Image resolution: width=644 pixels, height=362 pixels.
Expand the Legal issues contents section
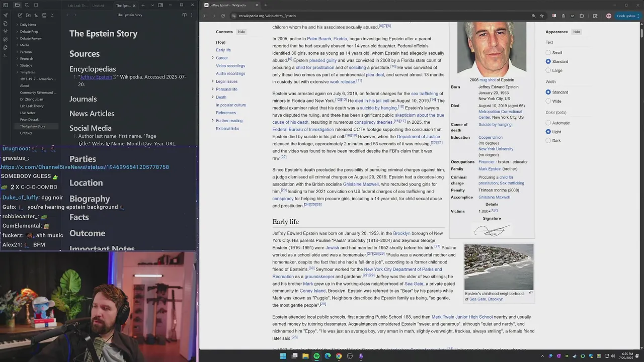point(213,81)
